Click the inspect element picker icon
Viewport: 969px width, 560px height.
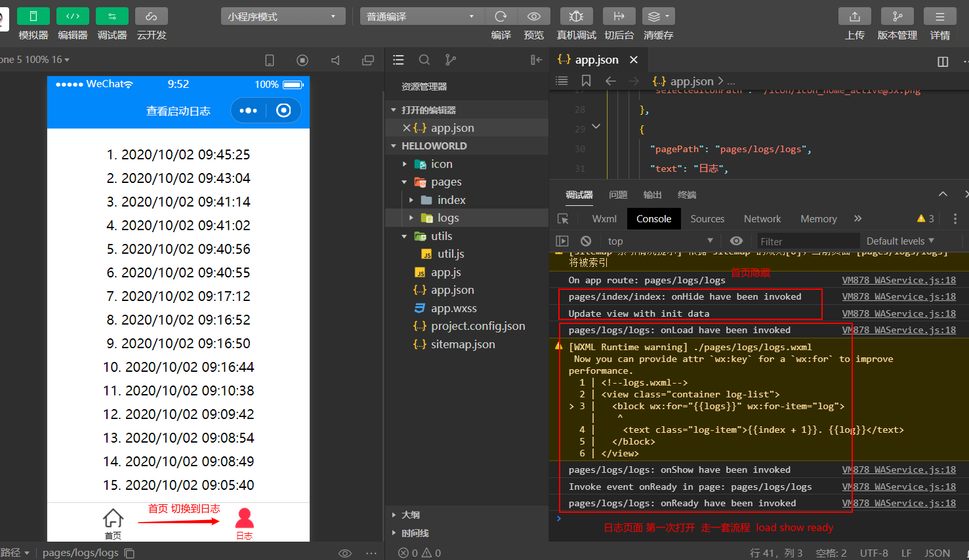[x=563, y=219]
